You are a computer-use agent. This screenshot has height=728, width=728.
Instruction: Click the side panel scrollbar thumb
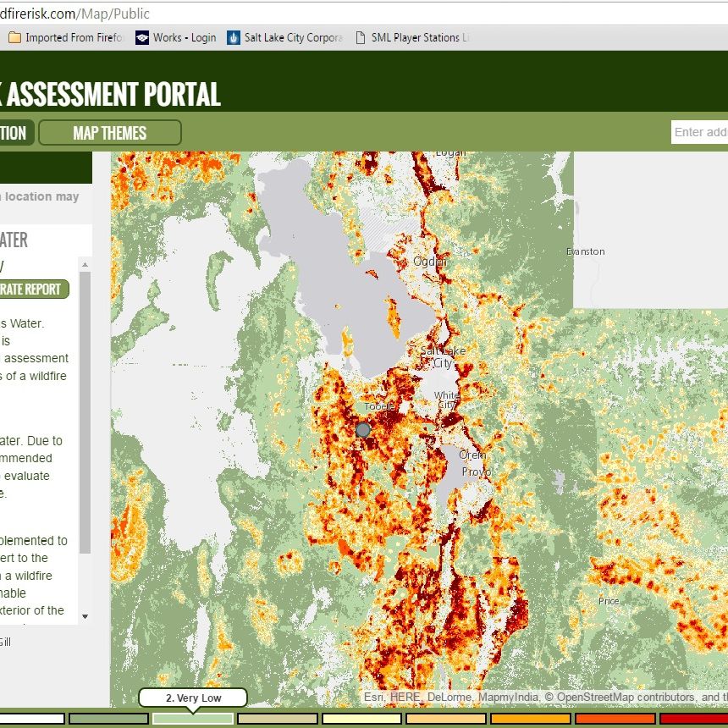[85, 406]
